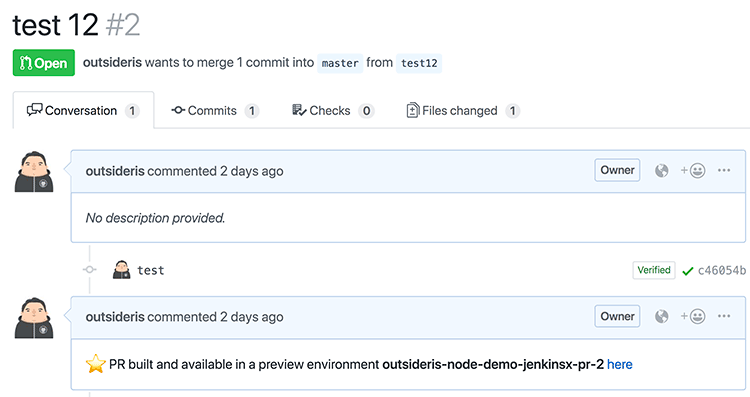Click the Checks count badge '0'
750x397 pixels.
click(366, 111)
